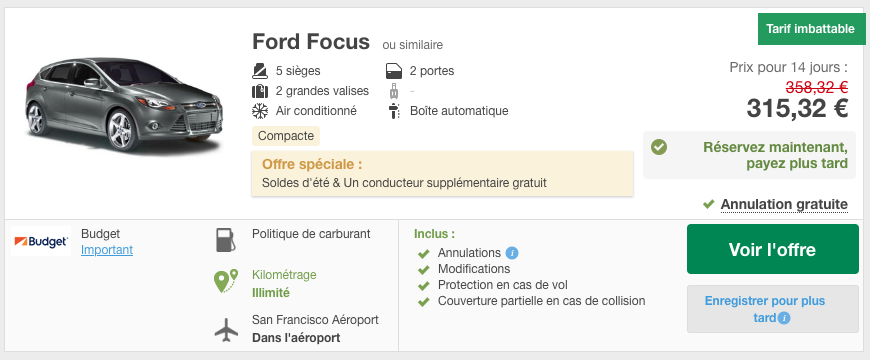The height and width of the screenshot is (360, 870).
Task: Click the Budget company logo
Action: [x=41, y=241]
